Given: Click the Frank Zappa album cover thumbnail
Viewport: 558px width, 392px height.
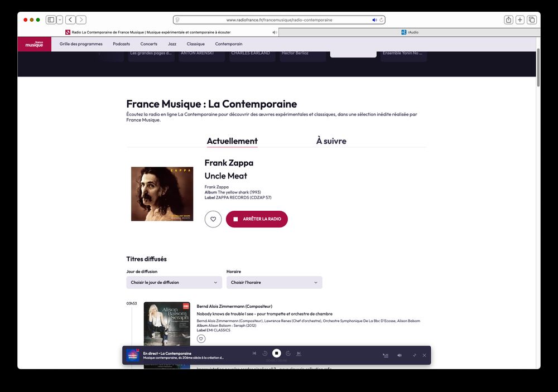Looking at the screenshot, I should tap(162, 193).
